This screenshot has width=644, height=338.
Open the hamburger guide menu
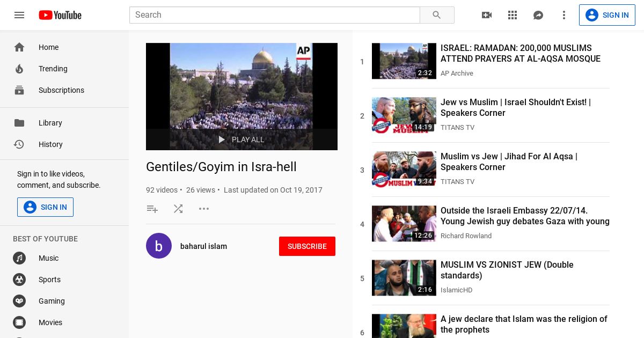(19, 15)
